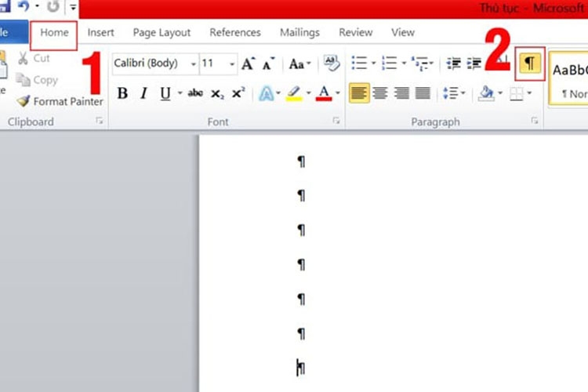Toggle Strikethrough formatting
Screen dimensions: 588x392
[195, 93]
